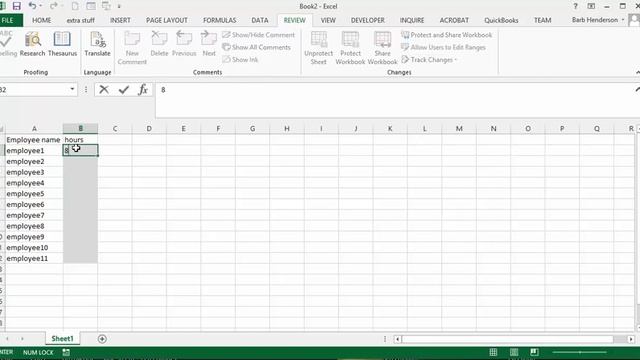Toggle Show All Comments
640x360 pixels.
click(x=256, y=47)
